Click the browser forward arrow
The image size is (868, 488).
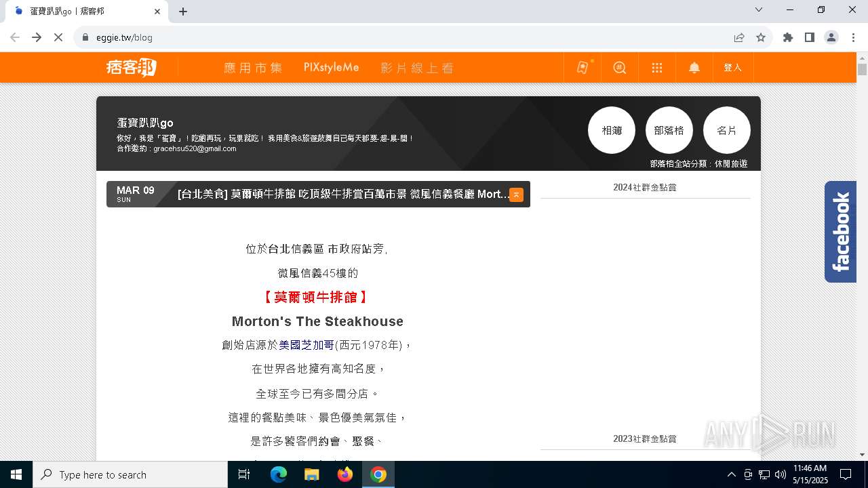coord(37,37)
